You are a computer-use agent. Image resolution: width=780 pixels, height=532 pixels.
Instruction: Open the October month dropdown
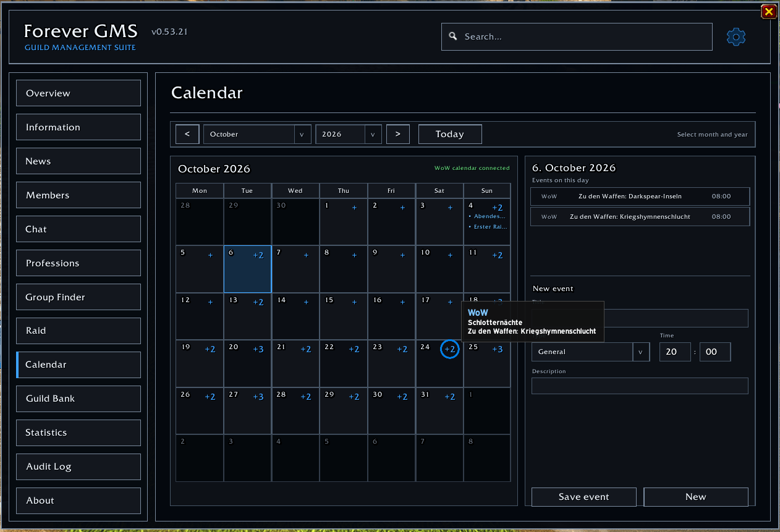click(257, 134)
